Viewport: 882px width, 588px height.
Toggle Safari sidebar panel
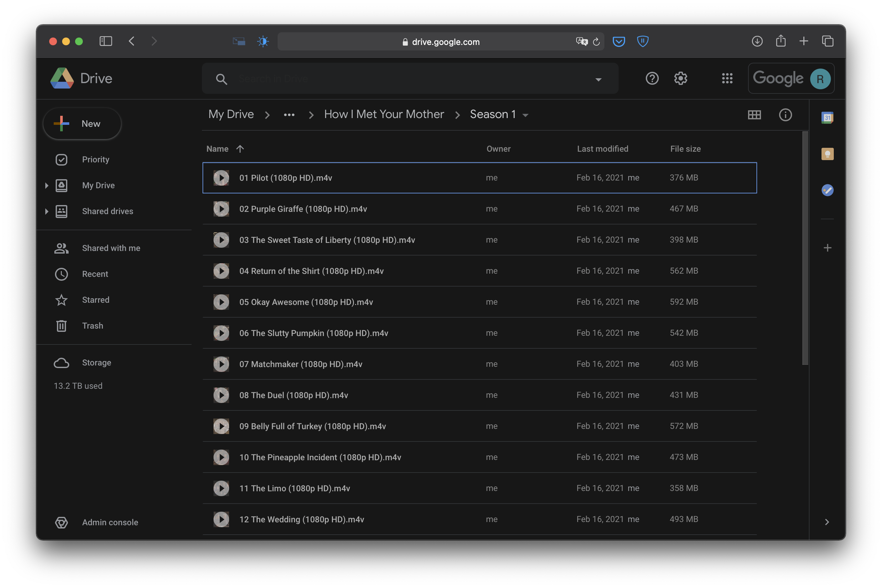[x=106, y=41]
